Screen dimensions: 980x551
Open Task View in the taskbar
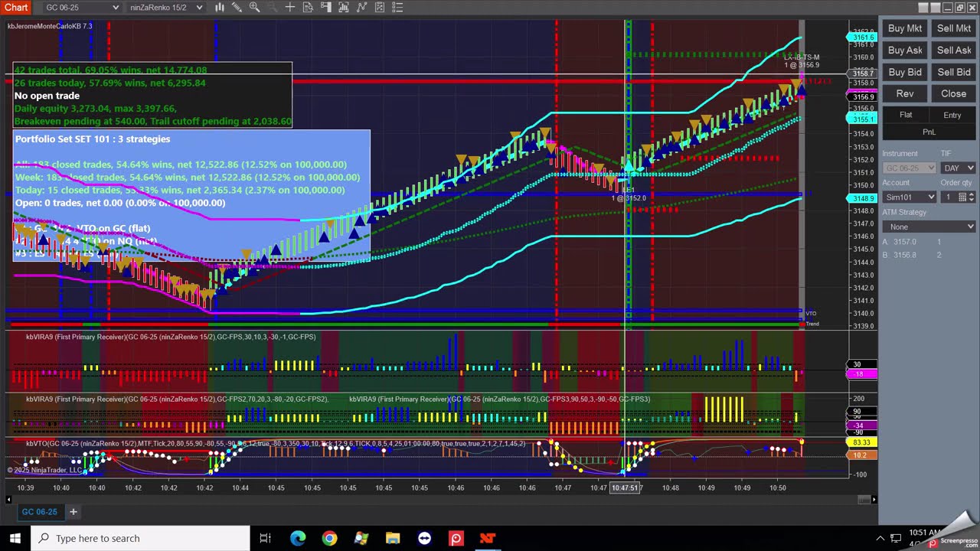pyautogui.click(x=265, y=538)
